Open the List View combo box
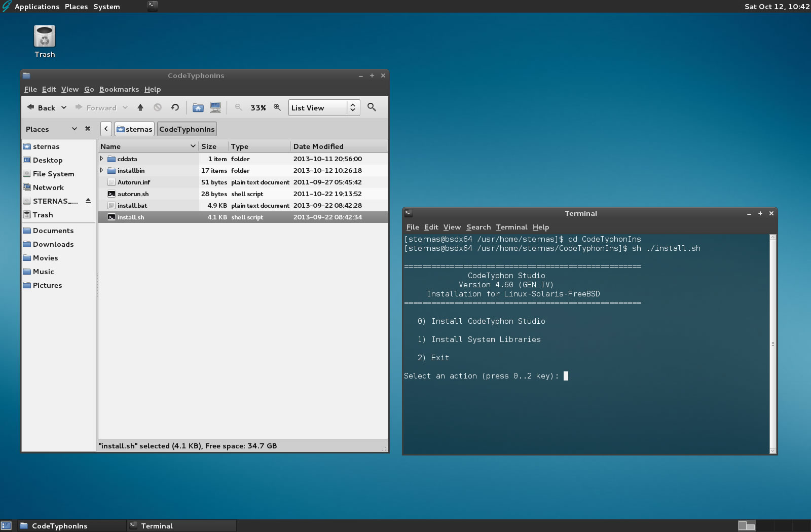 (x=324, y=107)
